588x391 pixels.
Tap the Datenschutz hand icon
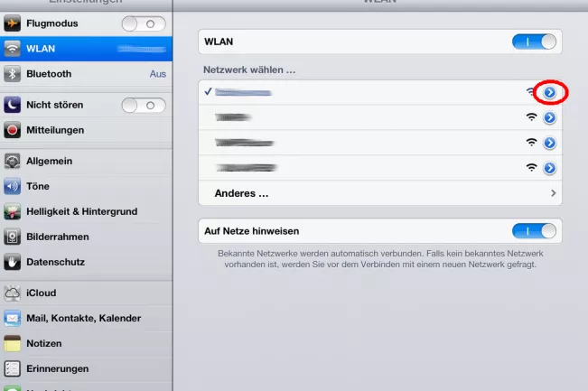[x=12, y=262]
